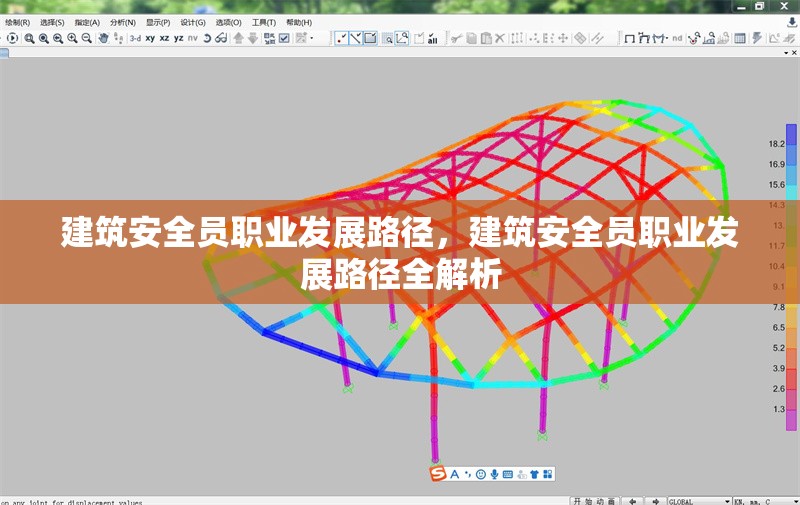The image size is (800, 505).
Task: Open the Set Display Options checkbox icon
Action: coord(284,38)
